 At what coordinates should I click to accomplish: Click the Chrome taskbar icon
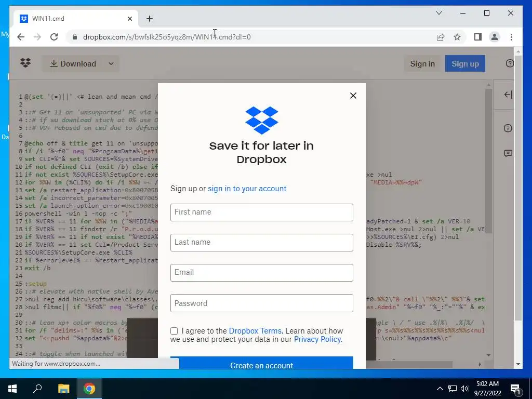tap(89, 389)
